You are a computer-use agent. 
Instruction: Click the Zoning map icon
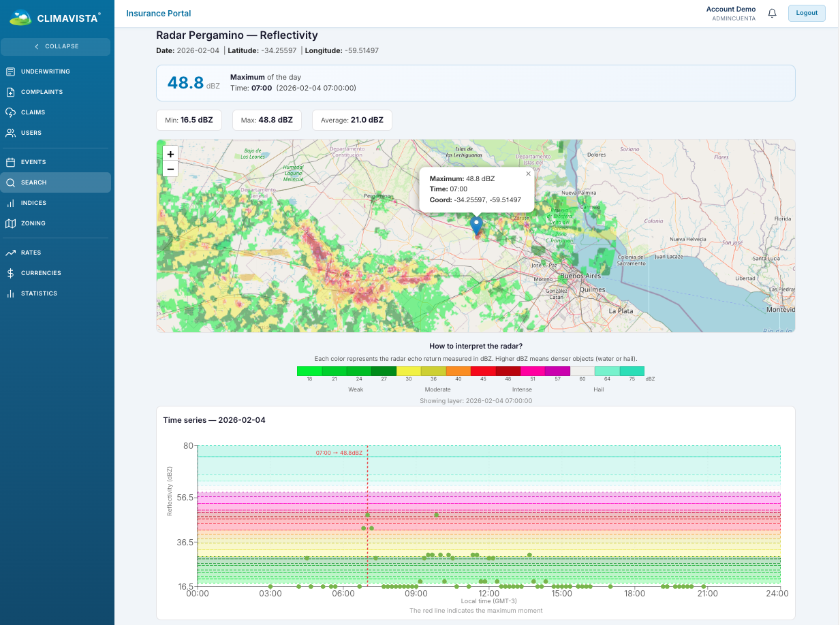10,223
